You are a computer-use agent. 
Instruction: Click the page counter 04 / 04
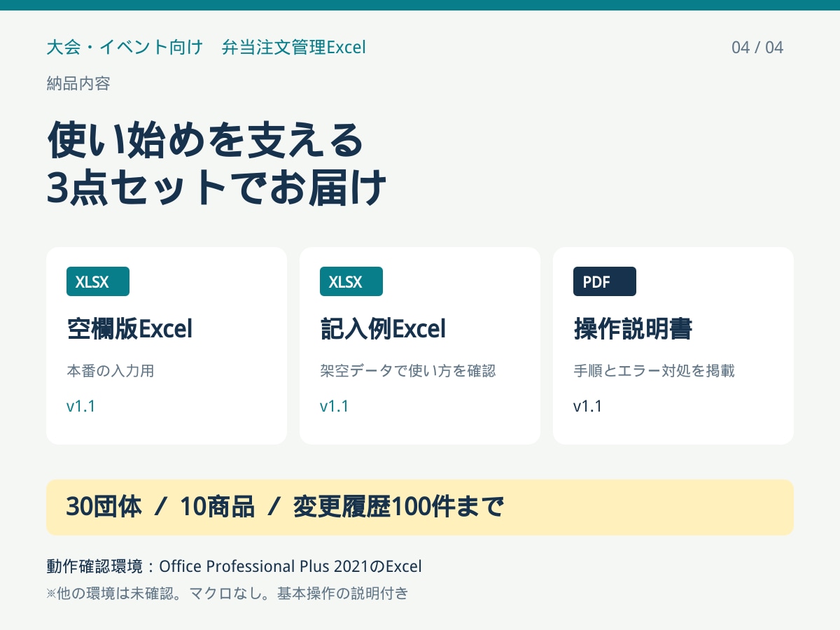(x=757, y=48)
